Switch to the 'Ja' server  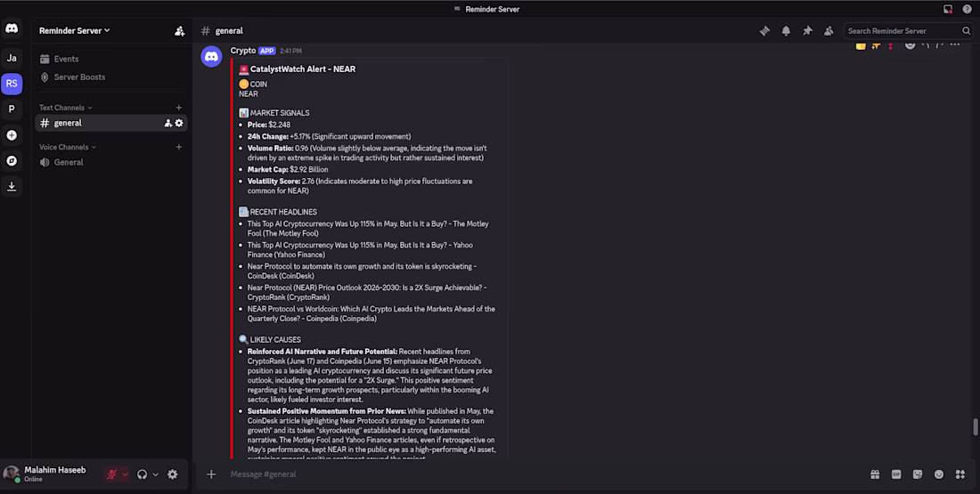pyautogui.click(x=12, y=58)
